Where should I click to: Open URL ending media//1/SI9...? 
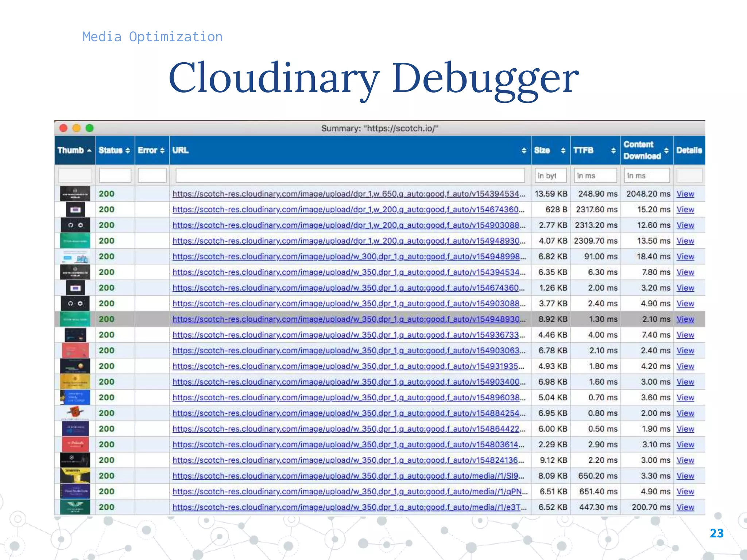[348, 476]
